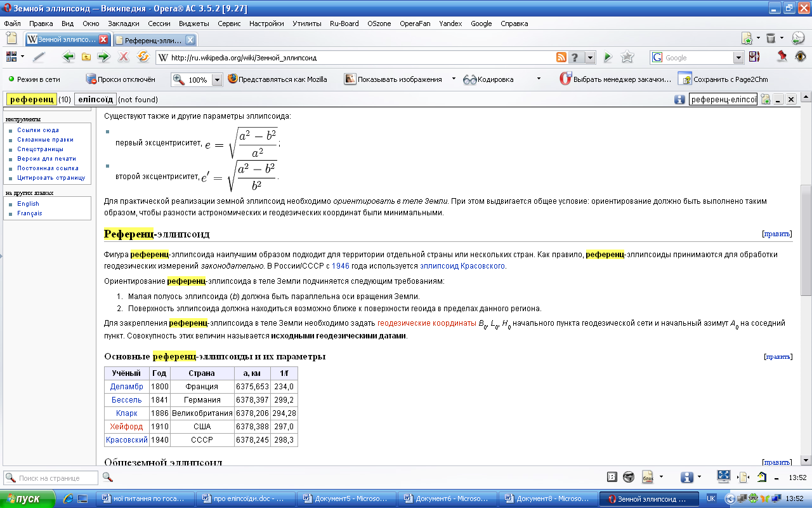Toggle the yellow 'референц' search highlight
The height and width of the screenshot is (508, 812).
[31, 99]
